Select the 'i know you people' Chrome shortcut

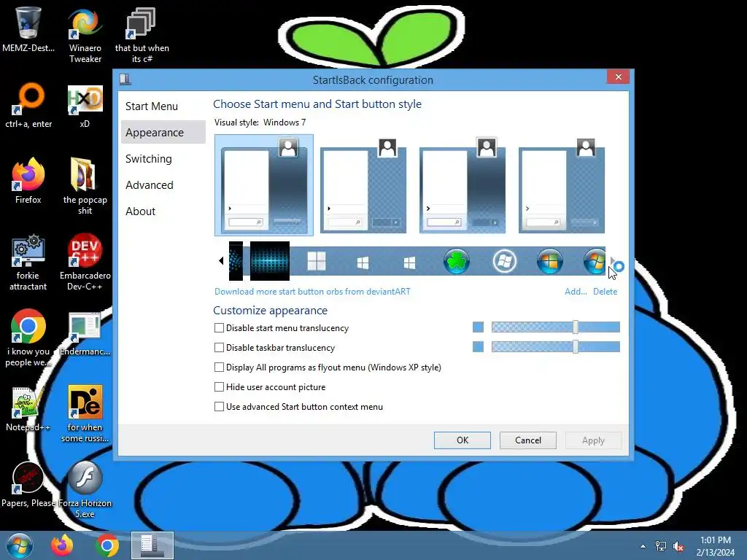tap(28, 338)
